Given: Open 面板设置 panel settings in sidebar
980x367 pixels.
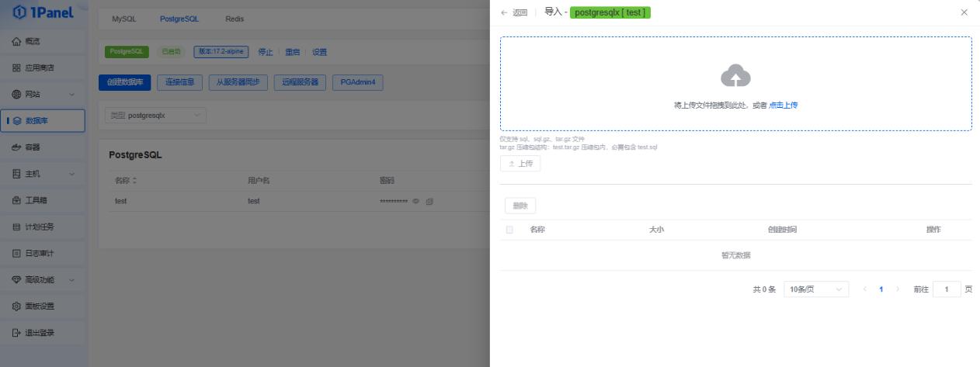Looking at the screenshot, I should tap(43, 306).
